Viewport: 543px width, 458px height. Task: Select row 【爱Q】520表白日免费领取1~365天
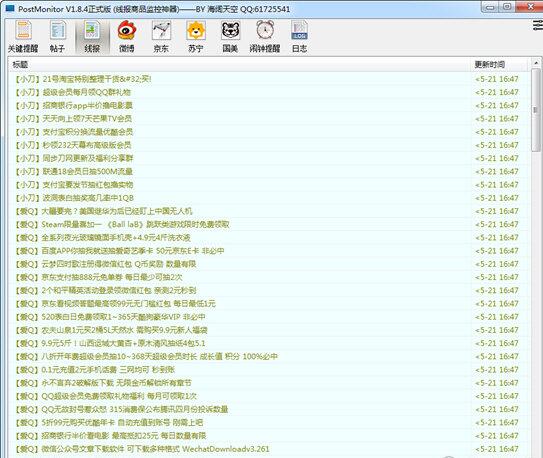tap(269, 317)
